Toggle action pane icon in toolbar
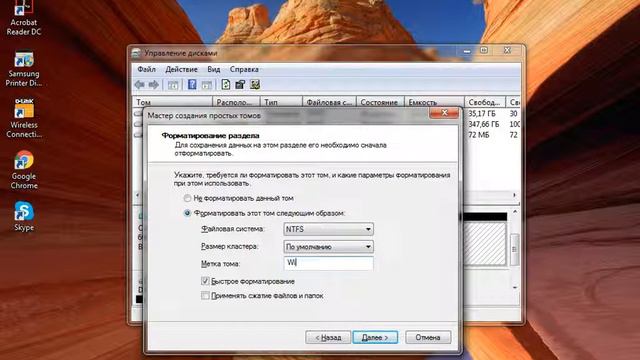Screen dimensions: 640x360 207,85
